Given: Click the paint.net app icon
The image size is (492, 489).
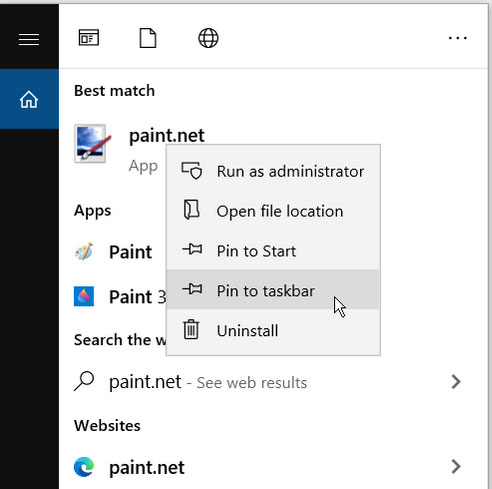Looking at the screenshot, I should click(x=93, y=144).
